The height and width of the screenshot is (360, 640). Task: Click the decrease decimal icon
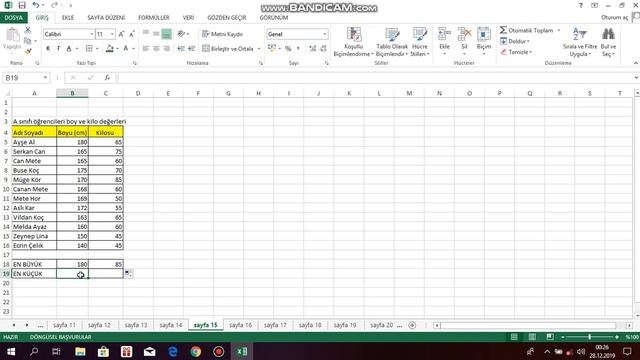coord(323,49)
